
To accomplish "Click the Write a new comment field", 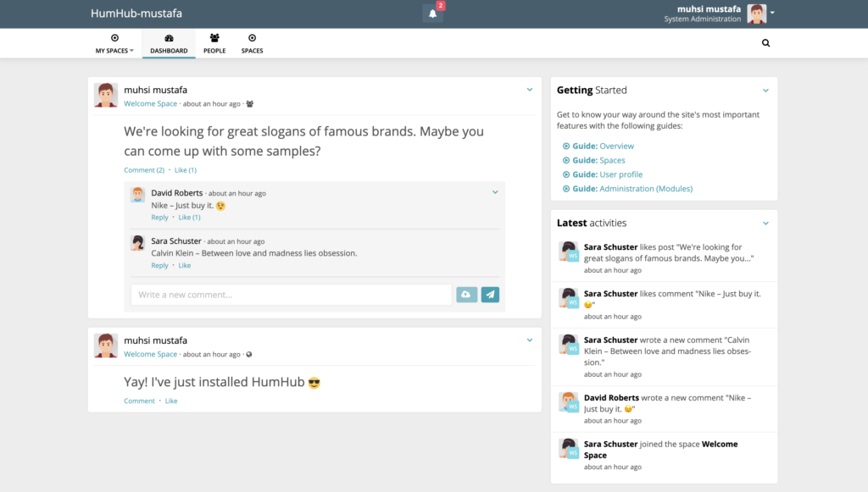I will [x=292, y=295].
